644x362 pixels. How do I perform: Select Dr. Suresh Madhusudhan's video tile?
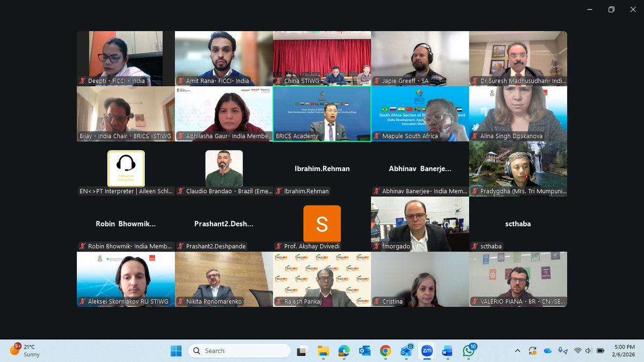click(518, 58)
